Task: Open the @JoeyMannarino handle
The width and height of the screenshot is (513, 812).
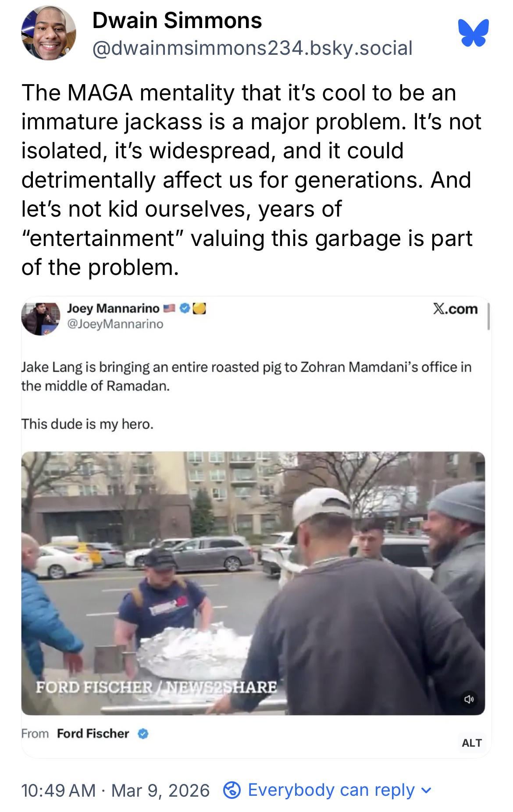Action: click(115, 324)
